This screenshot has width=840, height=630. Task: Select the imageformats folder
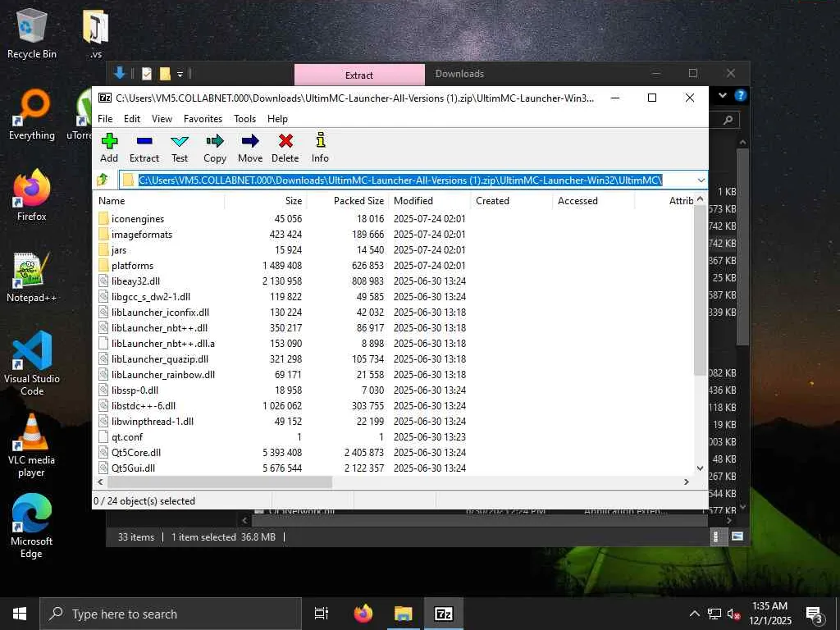point(142,234)
